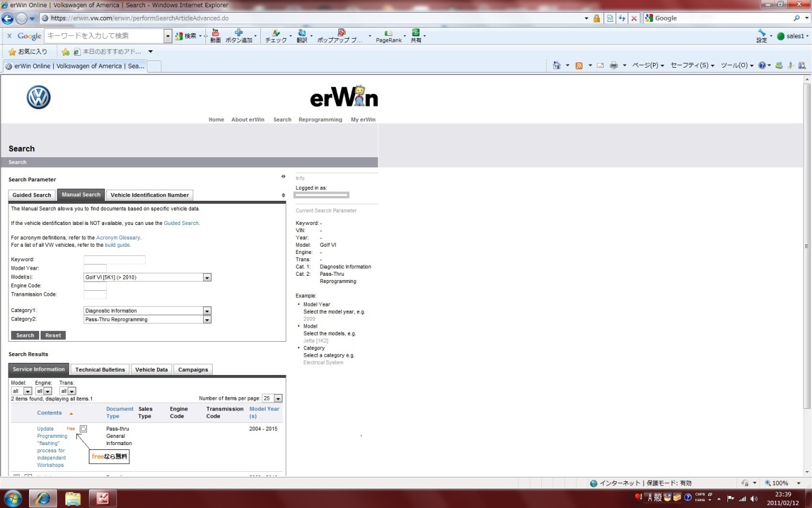The height and width of the screenshot is (508, 812).
Task: Open Windows Explorer folder in taskbar
Action: point(72,498)
